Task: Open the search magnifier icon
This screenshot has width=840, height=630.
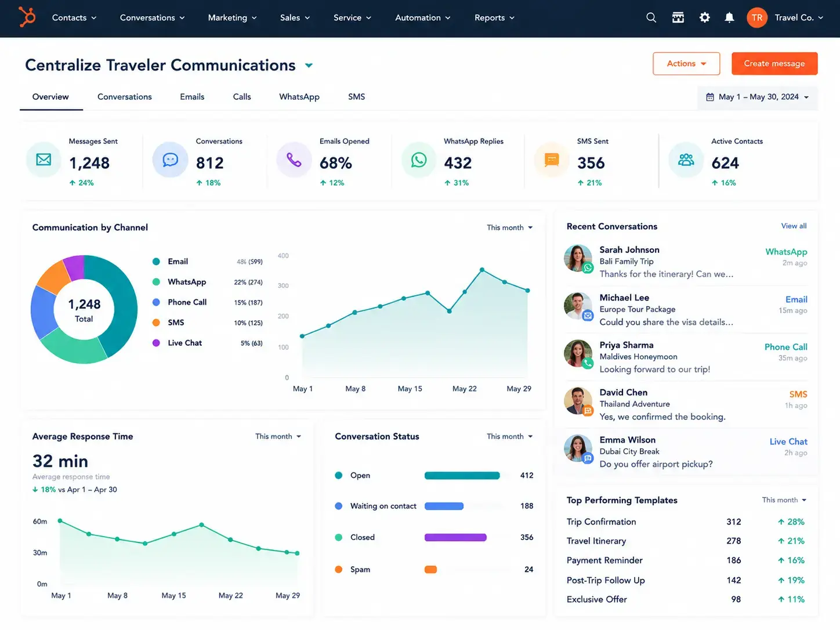Action: (651, 17)
